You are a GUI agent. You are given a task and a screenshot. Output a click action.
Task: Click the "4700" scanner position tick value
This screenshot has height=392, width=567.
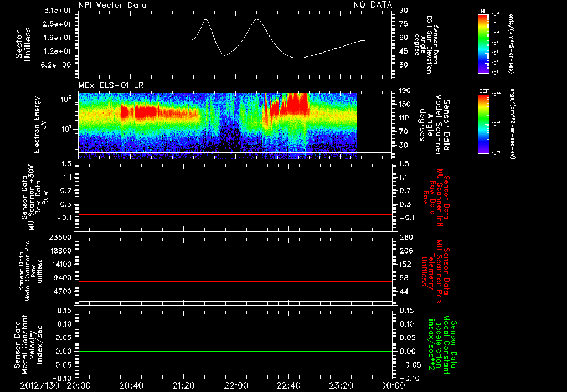[63, 291]
